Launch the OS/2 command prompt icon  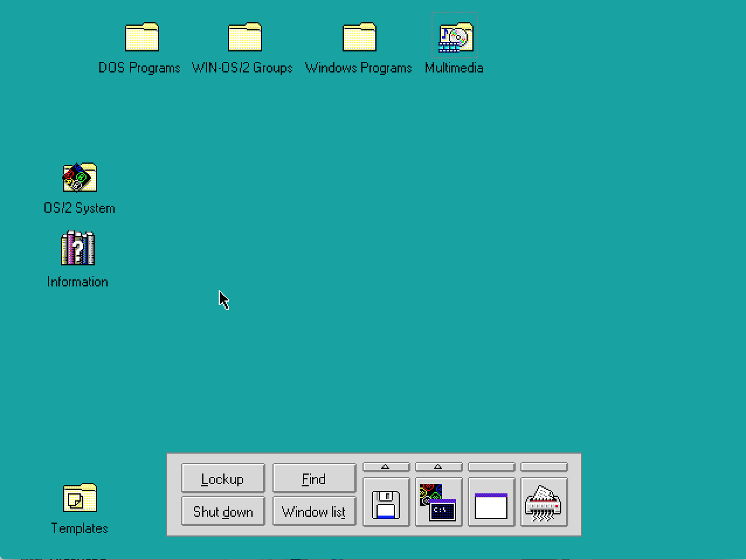click(438, 503)
